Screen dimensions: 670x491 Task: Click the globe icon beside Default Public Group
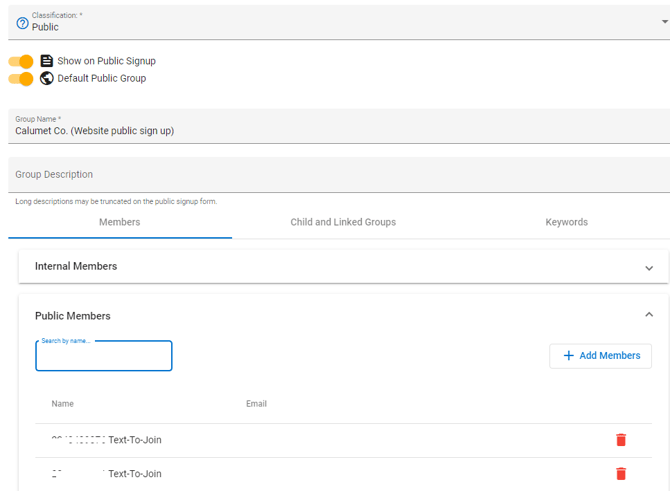(x=47, y=78)
